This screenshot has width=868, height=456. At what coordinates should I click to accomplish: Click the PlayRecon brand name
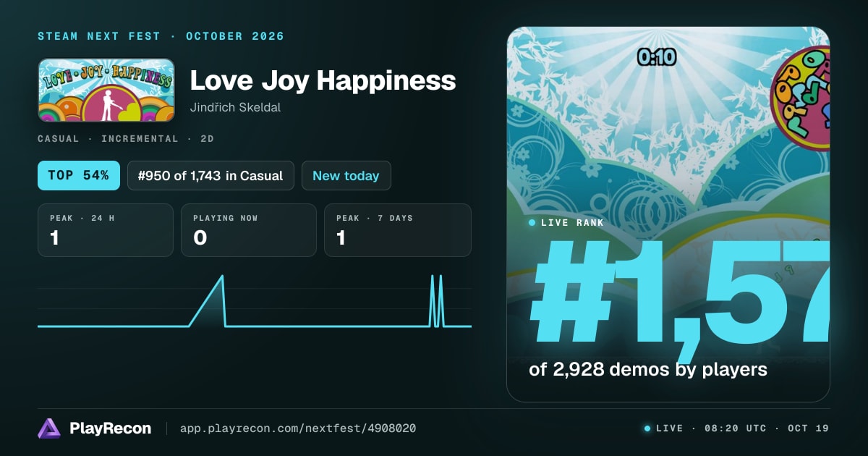pos(110,428)
